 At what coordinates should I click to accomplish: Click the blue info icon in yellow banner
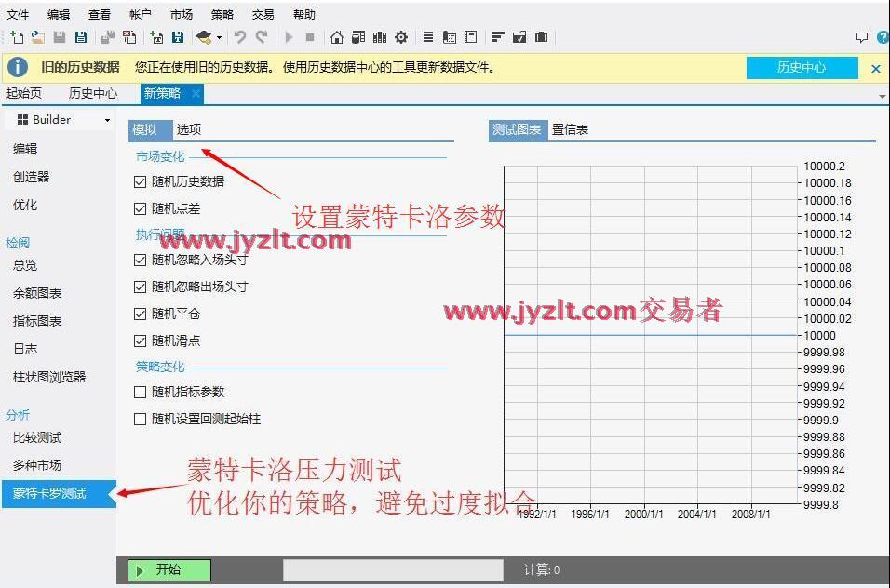point(18,67)
